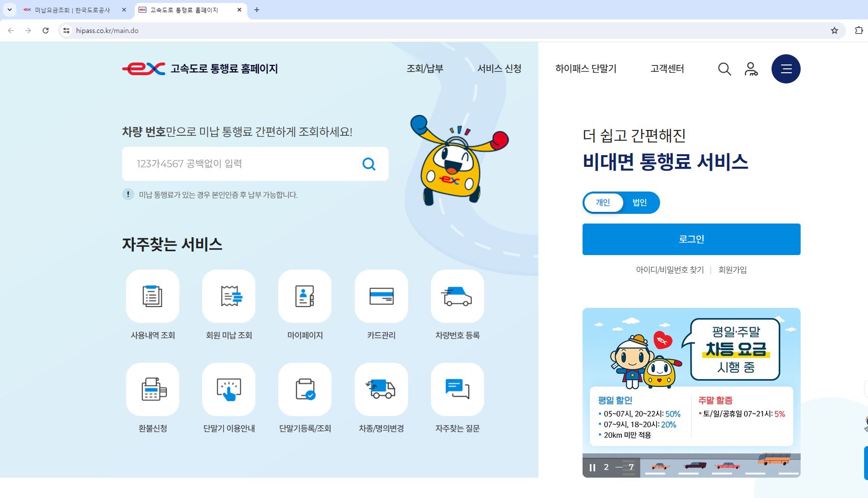Open the 자주찾는 질문 chat icon

click(x=458, y=389)
